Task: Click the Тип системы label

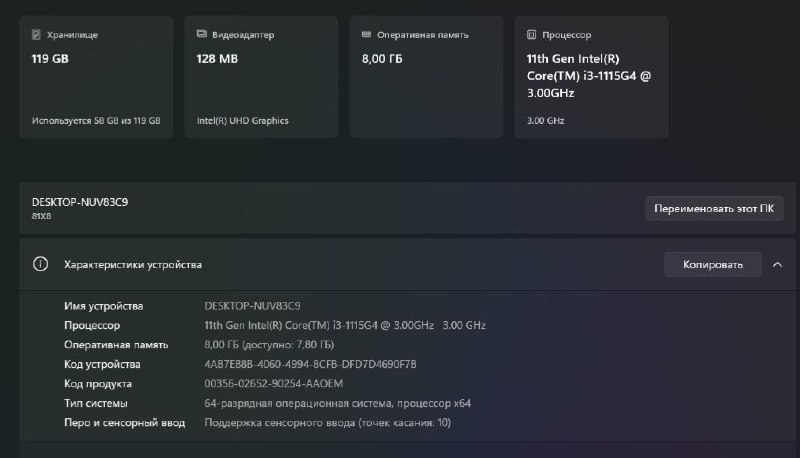Action: pyautogui.click(x=95, y=403)
